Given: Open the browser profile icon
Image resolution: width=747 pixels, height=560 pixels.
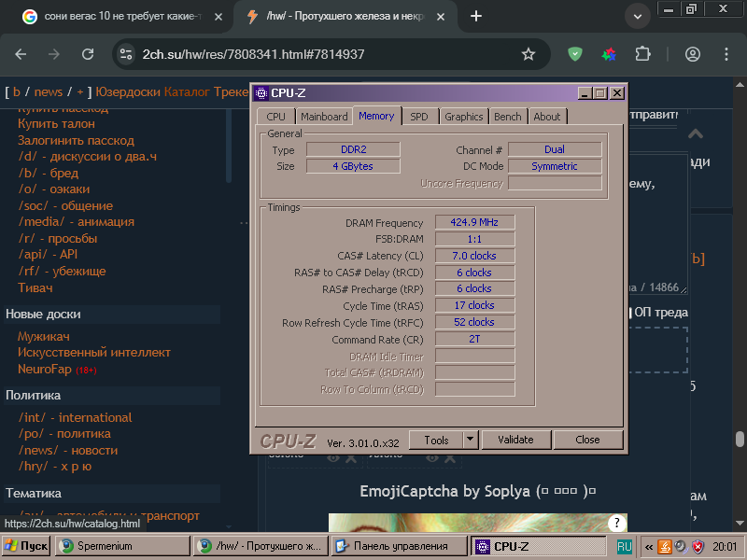Looking at the screenshot, I should point(693,54).
